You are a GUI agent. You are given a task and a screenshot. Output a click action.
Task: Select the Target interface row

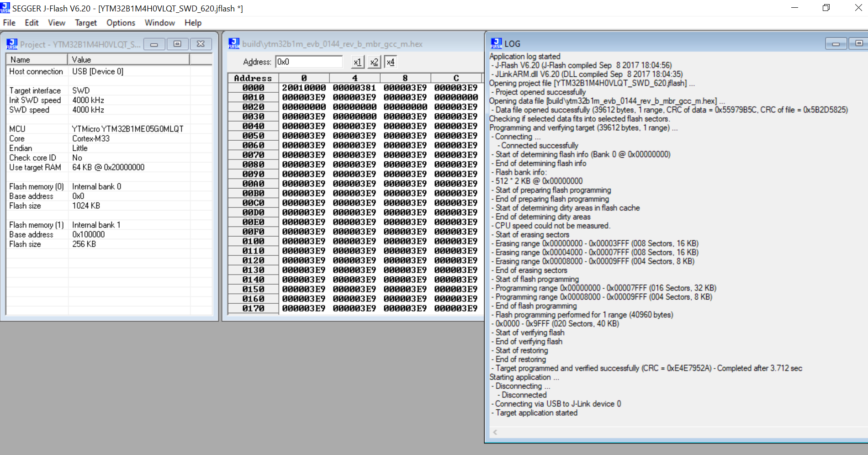[109, 90]
